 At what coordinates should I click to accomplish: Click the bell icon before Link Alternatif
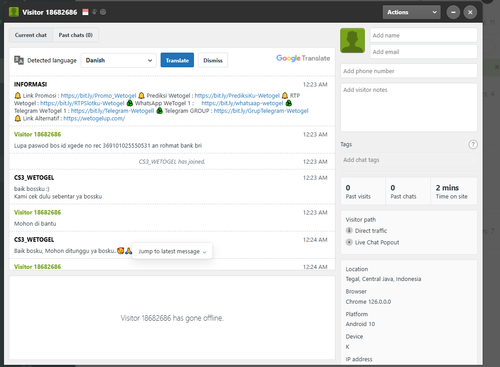(18, 118)
